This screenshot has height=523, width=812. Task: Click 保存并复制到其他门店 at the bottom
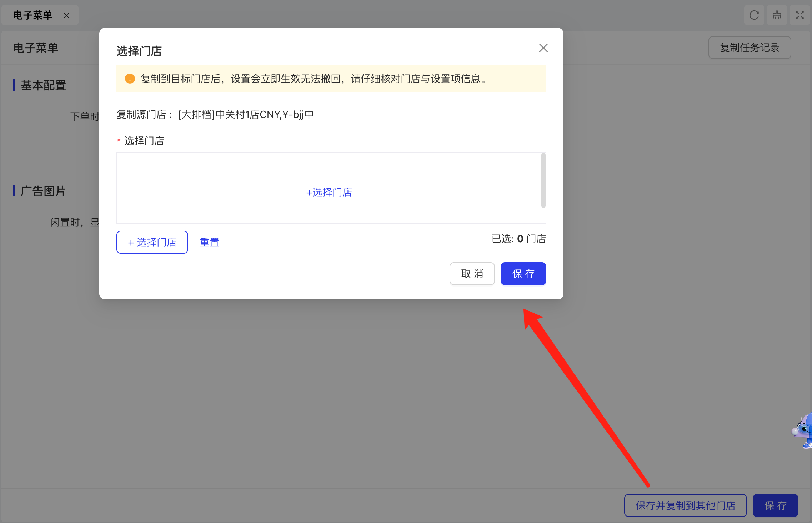click(x=685, y=505)
